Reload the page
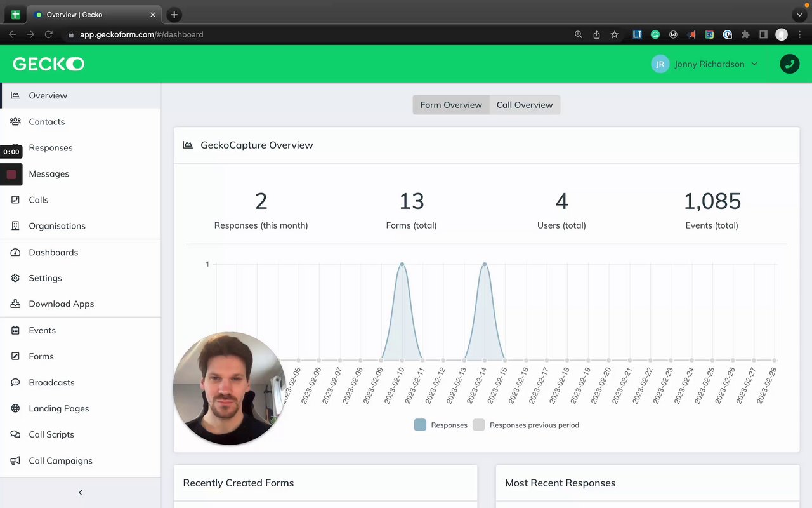Viewport: 812px width, 508px height. [x=48, y=34]
